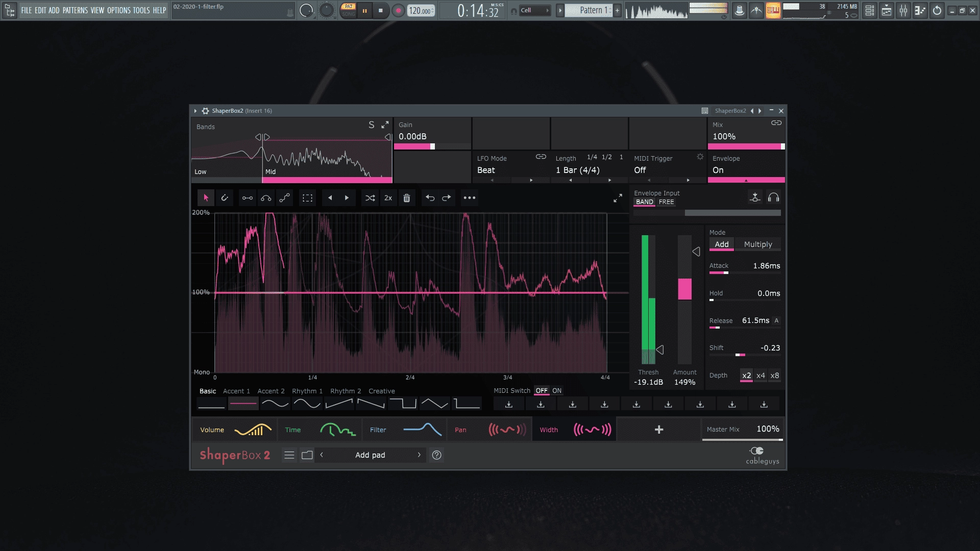Open the preset folder browser
The width and height of the screenshot is (980, 551).
pos(307,455)
